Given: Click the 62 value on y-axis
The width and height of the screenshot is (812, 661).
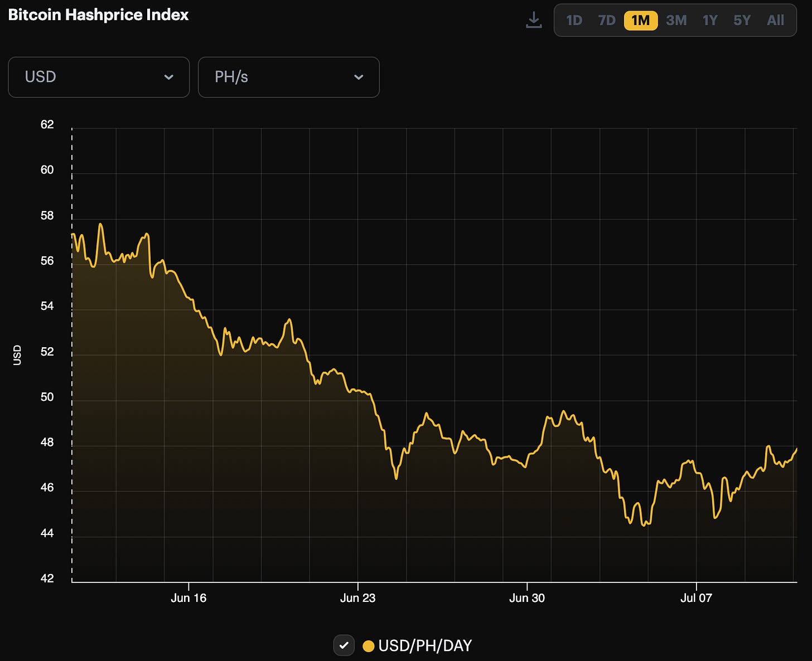Looking at the screenshot, I should pos(47,124).
